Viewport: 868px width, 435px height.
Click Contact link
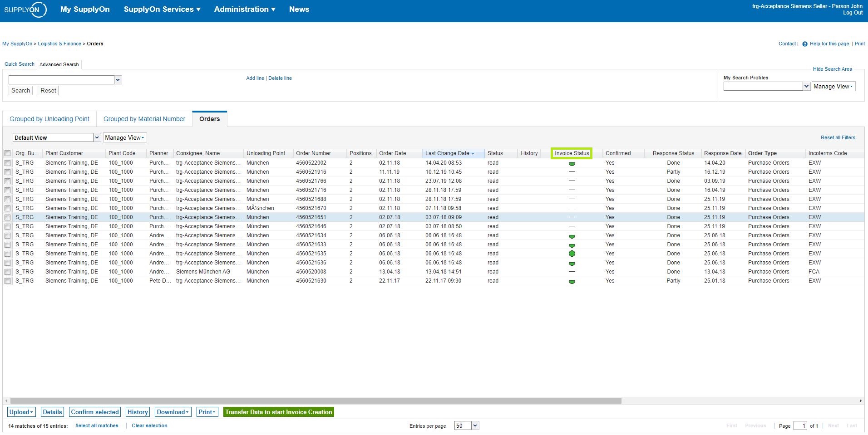coord(787,44)
